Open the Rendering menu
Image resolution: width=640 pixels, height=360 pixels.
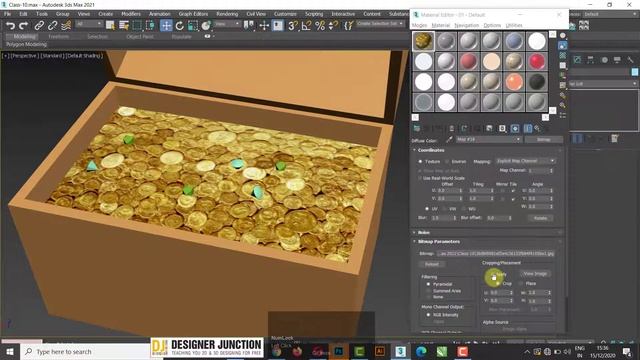click(227, 14)
